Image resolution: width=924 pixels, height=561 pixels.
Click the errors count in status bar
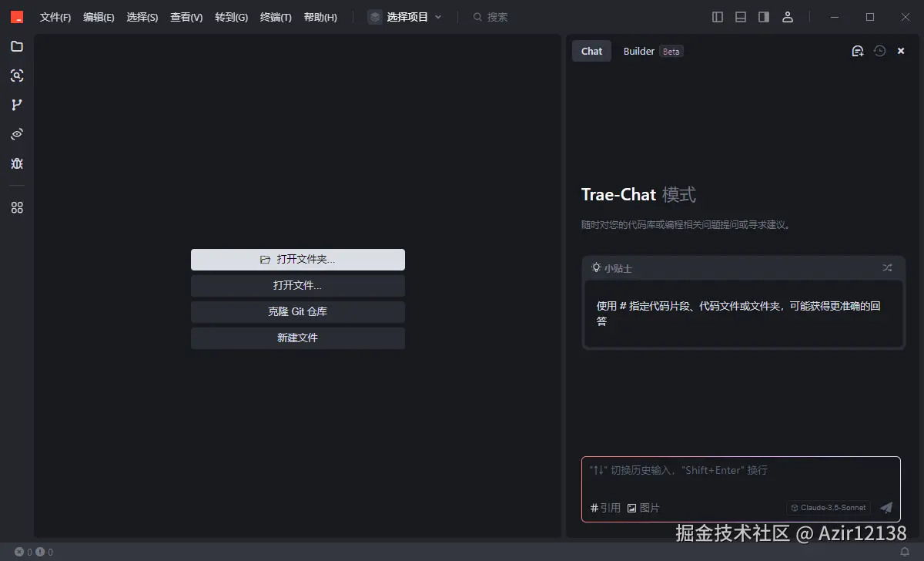(24, 552)
